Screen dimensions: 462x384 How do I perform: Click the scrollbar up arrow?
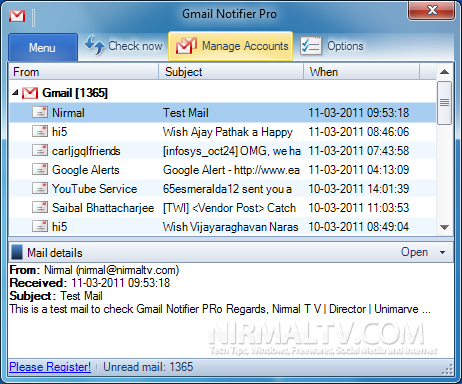[x=444, y=72]
